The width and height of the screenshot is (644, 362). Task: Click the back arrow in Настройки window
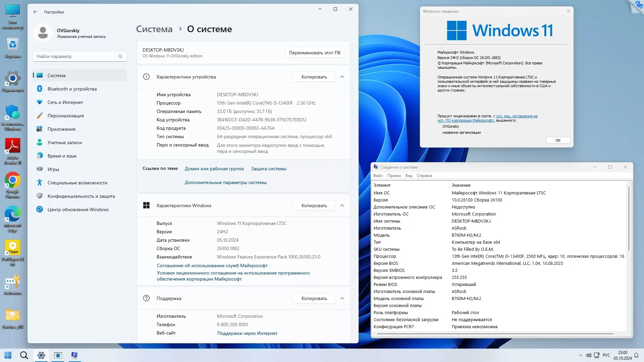click(36, 12)
